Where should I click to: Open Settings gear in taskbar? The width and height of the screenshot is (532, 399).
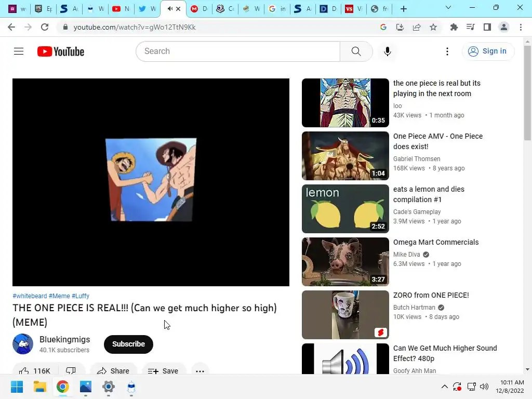click(109, 387)
